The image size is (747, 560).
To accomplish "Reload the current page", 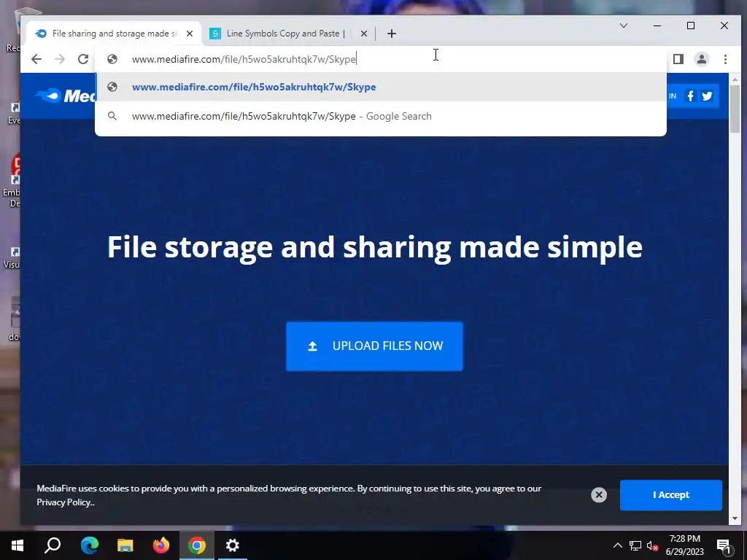I will pyautogui.click(x=83, y=59).
